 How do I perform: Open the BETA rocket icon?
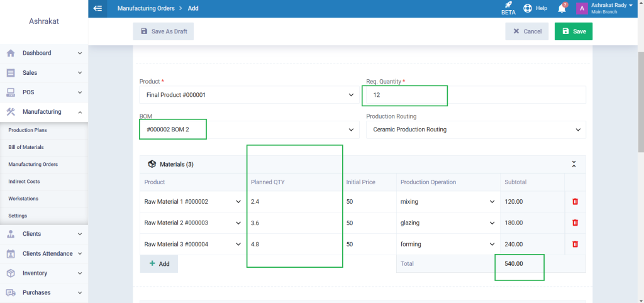[508, 5]
